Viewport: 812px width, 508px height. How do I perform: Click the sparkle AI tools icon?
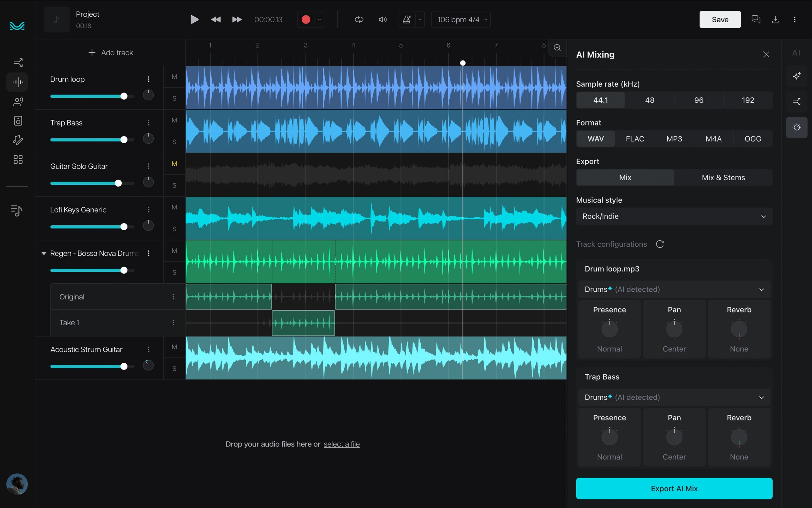click(797, 76)
